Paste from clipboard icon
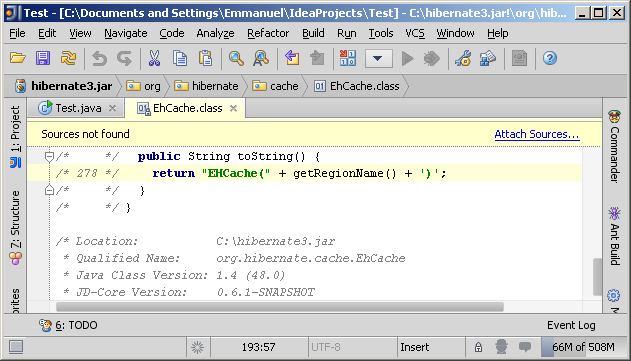 [x=205, y=58]
